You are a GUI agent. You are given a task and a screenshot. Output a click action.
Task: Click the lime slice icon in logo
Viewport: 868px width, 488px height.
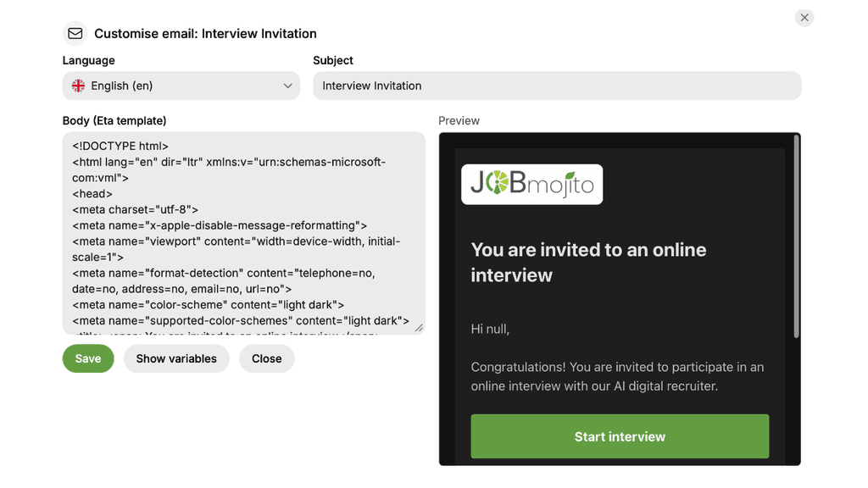(x=497, y=183)
